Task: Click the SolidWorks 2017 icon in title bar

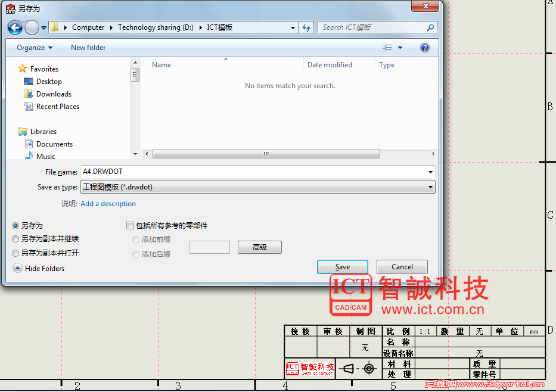Action: pos(11,9)
